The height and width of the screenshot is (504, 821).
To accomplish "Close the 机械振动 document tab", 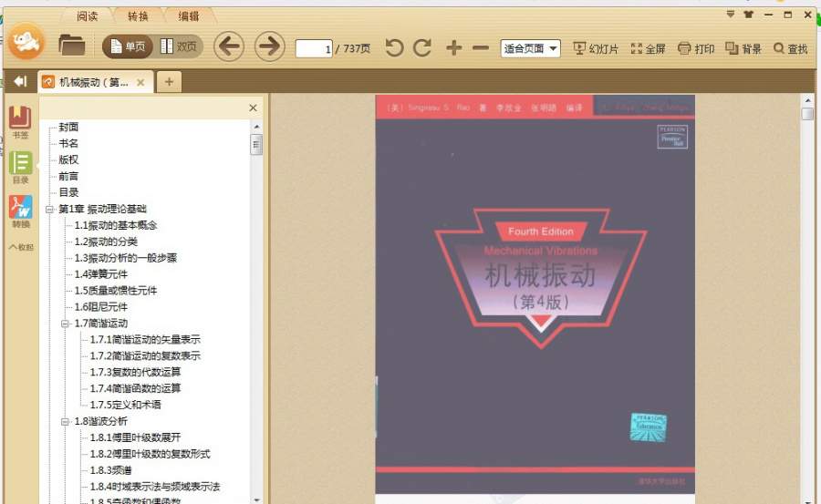I will (140, 82).
